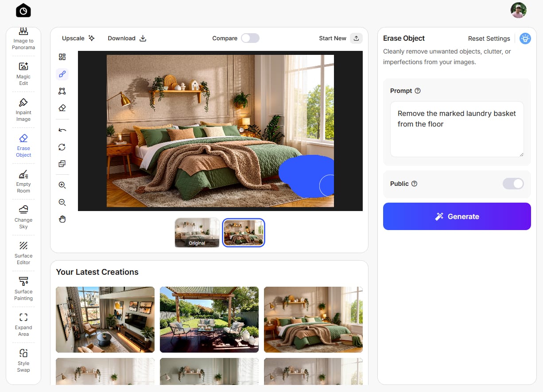Open the Style Swap tool
Screen dimensions: 543x392
23,360
